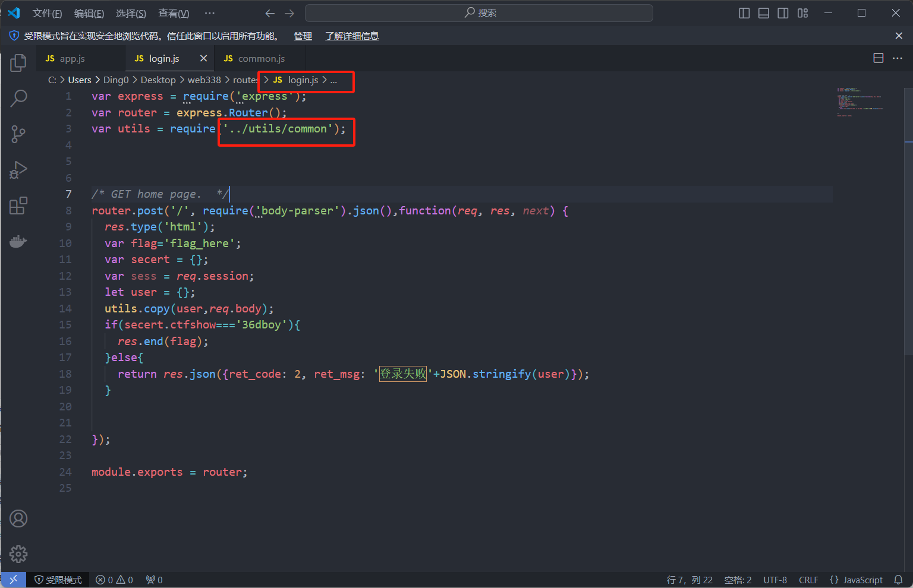Close the login.js tab
913x588 pixels.
[x=203, y=58]
